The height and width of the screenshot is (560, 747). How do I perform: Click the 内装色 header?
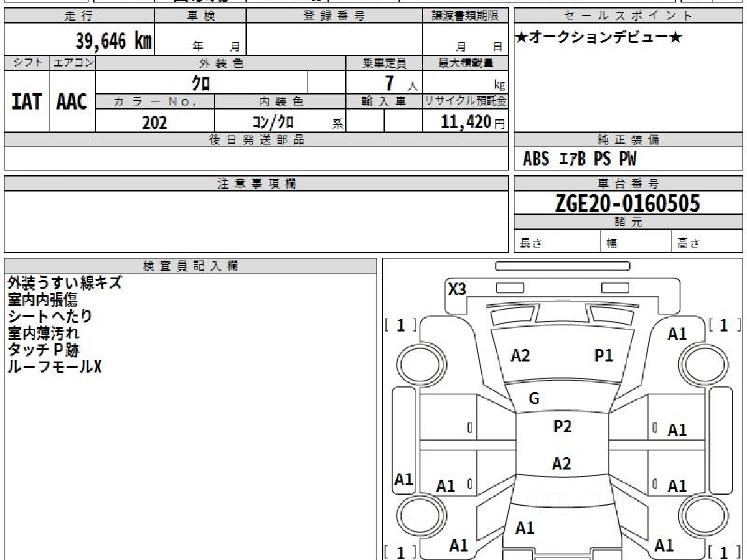pos(280,101)
